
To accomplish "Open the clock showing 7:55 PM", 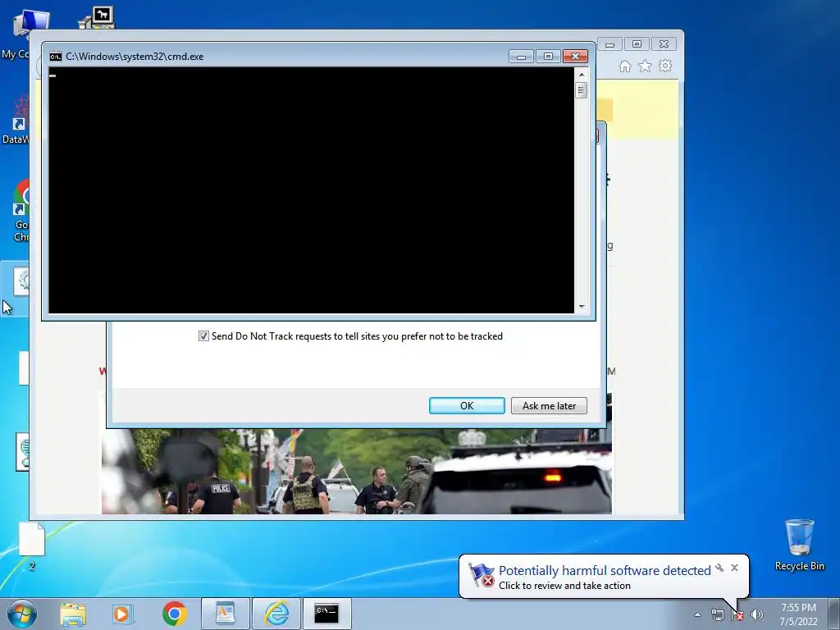I will pyautogui.click(x=798, y=614).
